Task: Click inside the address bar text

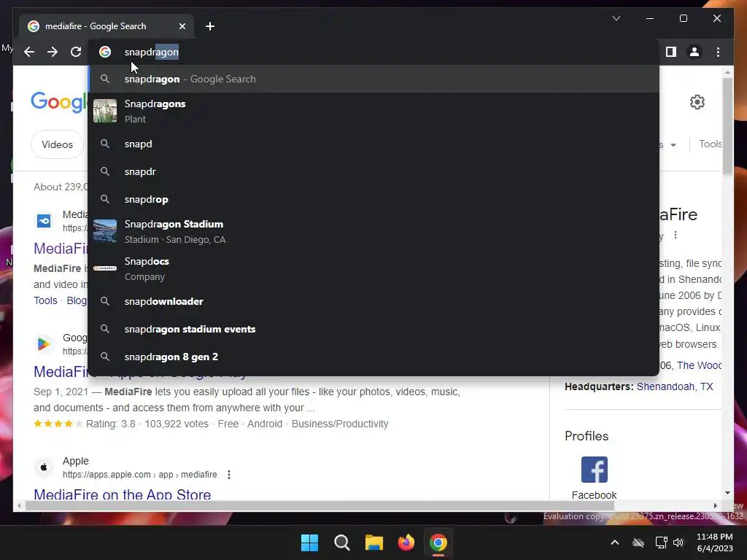Action: pyautogui.click(x=152, y=52)
